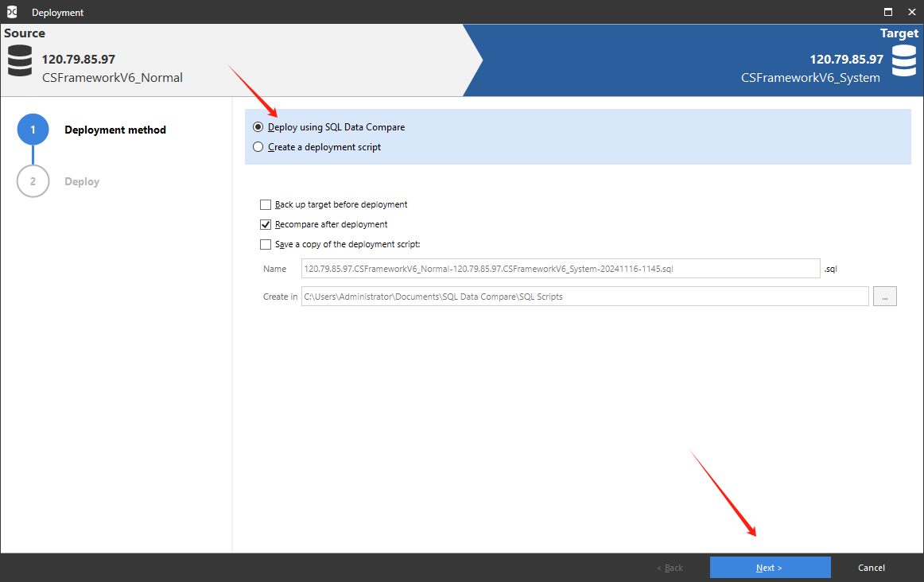Click the source server address 120.79.85.97
This screenshot has width=924, height=582.
pos(79,60)
